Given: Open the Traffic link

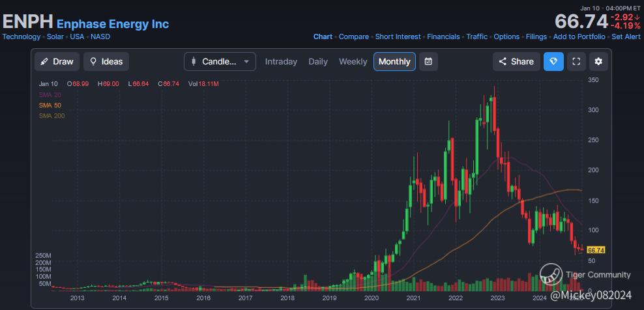Looking at the screenshot, I should click(477, 36).
